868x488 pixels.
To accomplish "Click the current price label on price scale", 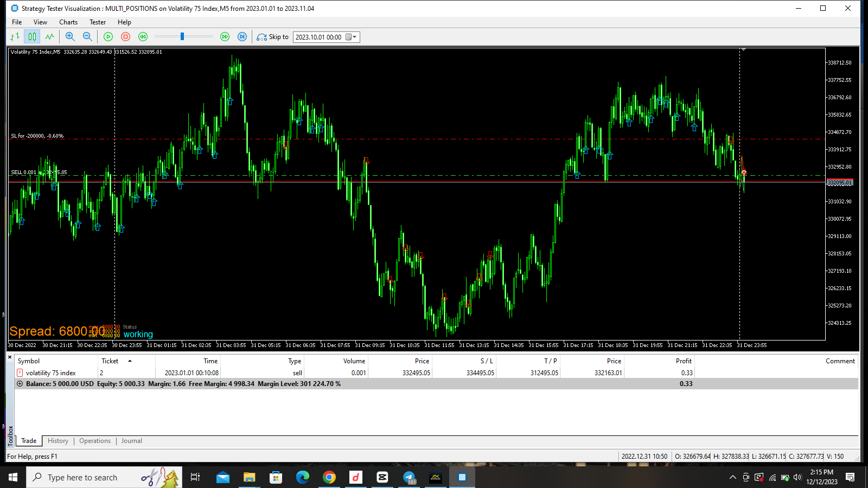I will pos(840,183).
